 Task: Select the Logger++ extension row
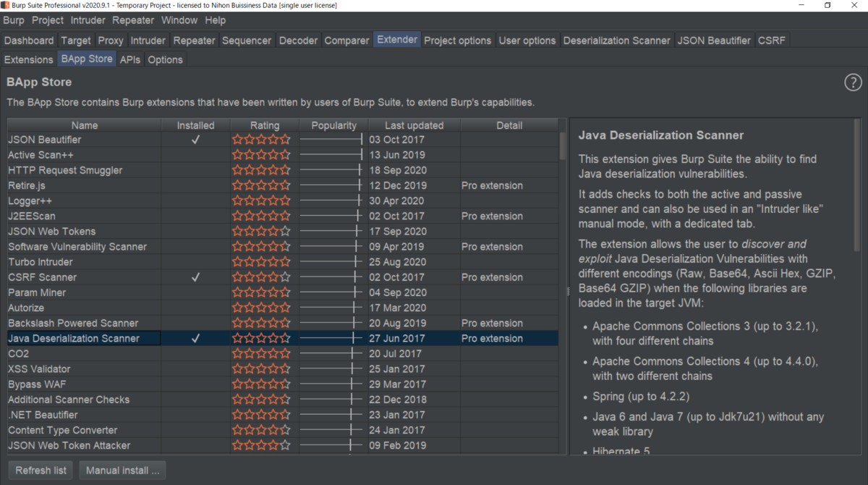coord(283,201)
